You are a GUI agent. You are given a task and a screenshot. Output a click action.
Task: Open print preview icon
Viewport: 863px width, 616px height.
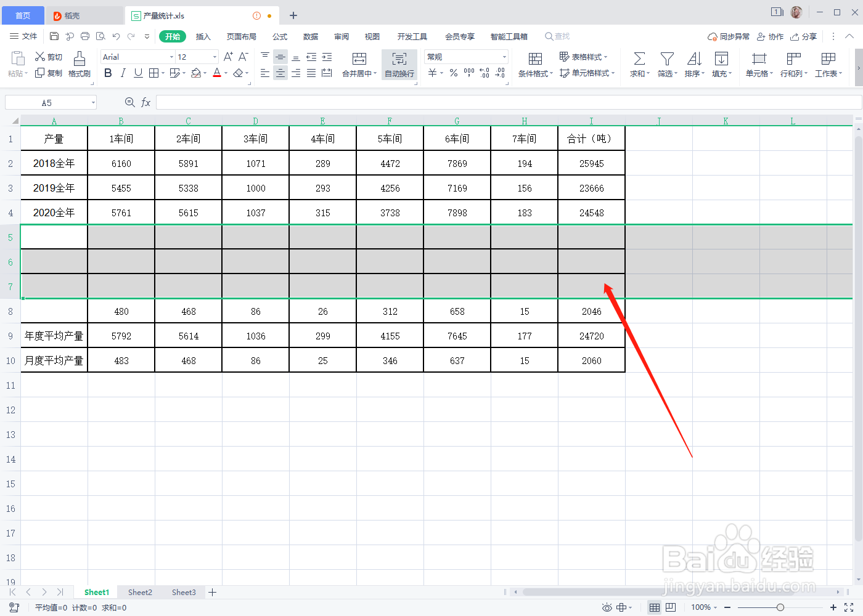[x=100, y=36]
